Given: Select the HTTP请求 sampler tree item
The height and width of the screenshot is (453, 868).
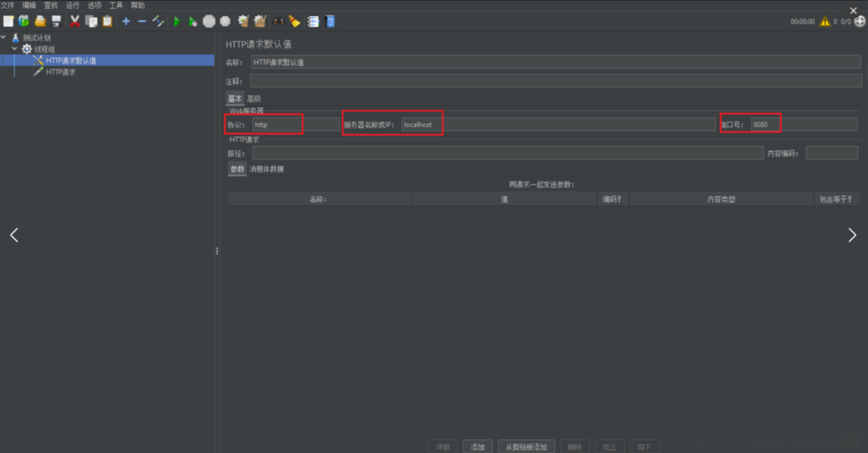Looking at the screenshot, I should click(x=60, y=72).
